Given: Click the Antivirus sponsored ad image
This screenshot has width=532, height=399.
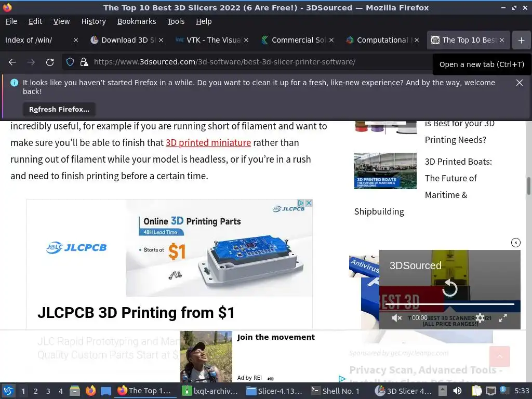Looking at the screenshot, I should coord(364,292).
